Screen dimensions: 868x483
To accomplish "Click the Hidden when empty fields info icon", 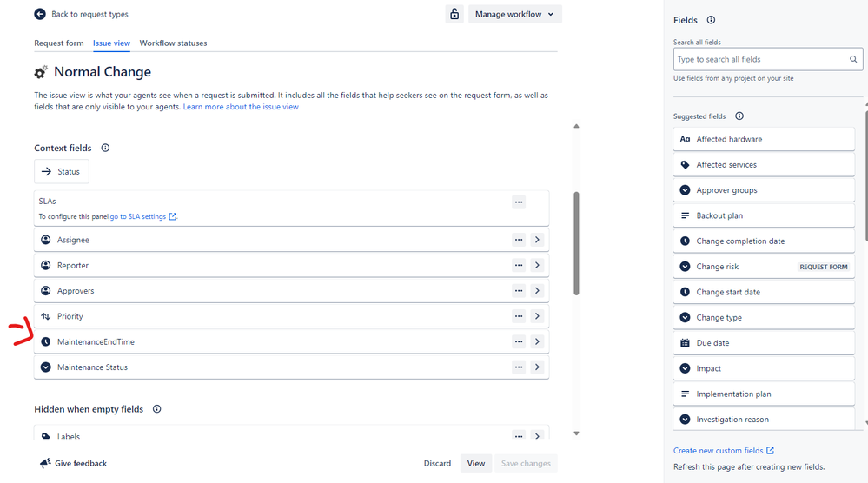I will [156, 409].
